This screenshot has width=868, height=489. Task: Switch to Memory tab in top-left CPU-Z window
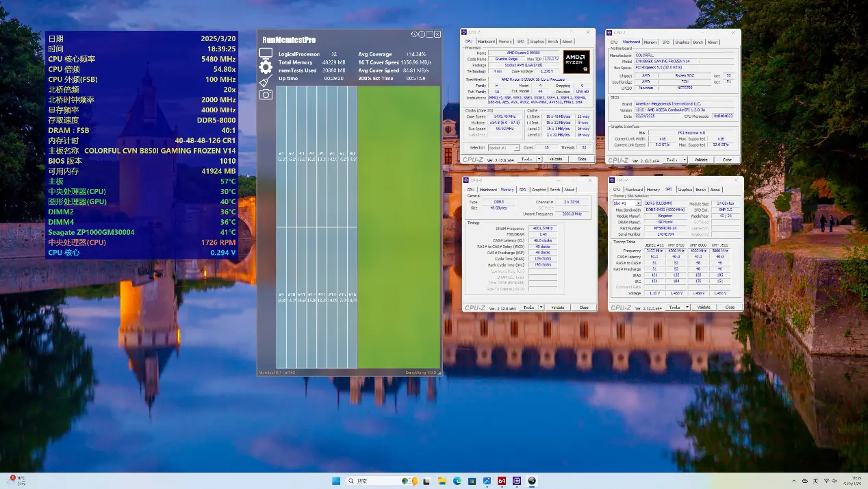coord(505,42)
